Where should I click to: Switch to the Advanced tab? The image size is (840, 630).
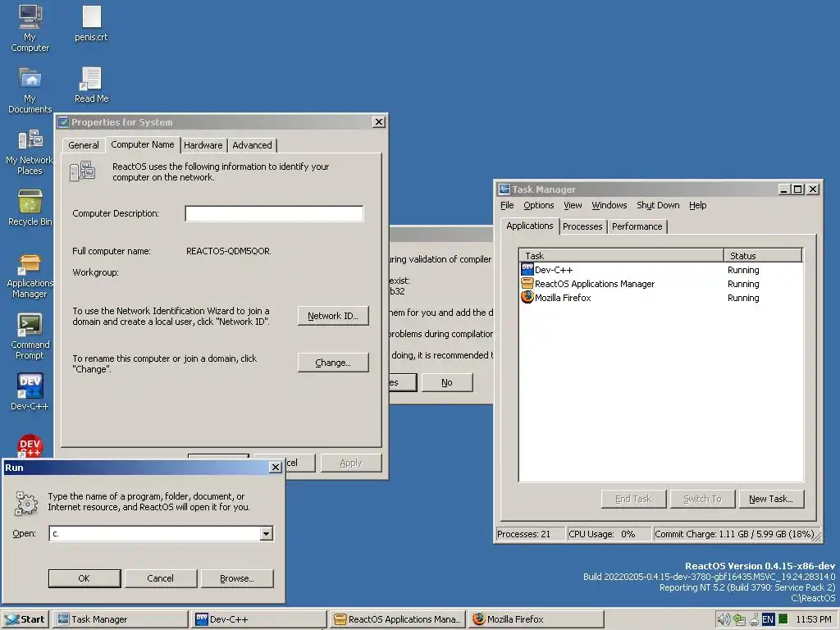(x=252, y=145)
